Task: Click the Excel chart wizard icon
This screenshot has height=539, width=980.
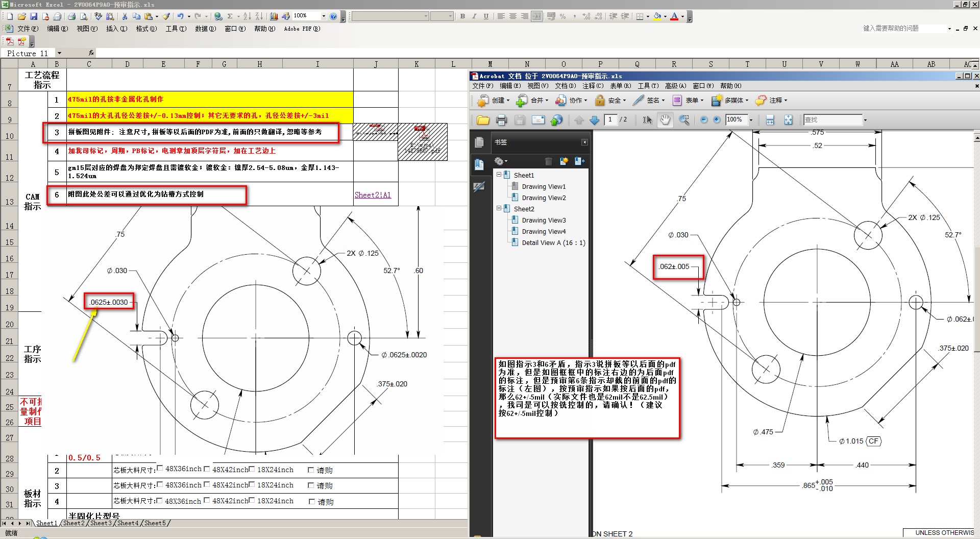Action: 274,16
